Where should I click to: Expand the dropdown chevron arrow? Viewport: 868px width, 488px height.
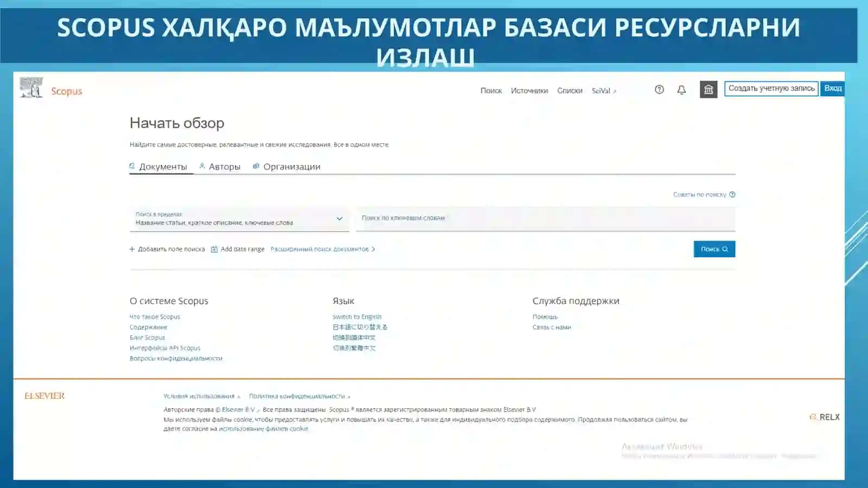point(340,219)
